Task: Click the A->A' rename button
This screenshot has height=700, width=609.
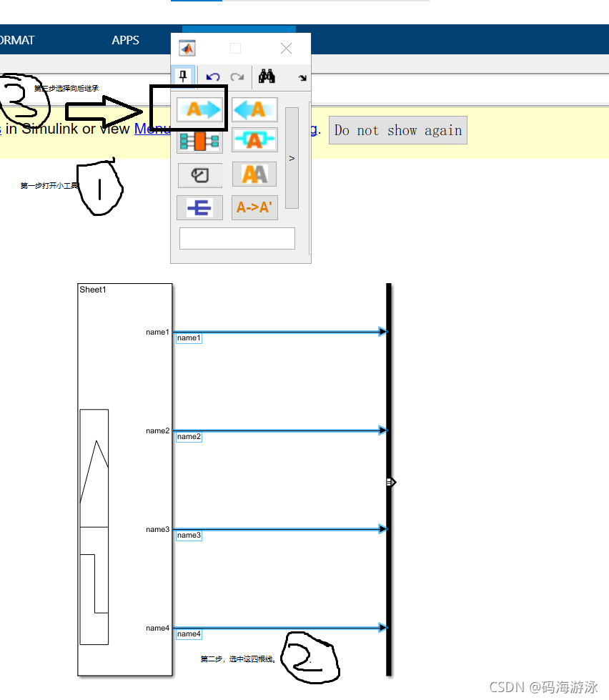Action: coord(254,207)
